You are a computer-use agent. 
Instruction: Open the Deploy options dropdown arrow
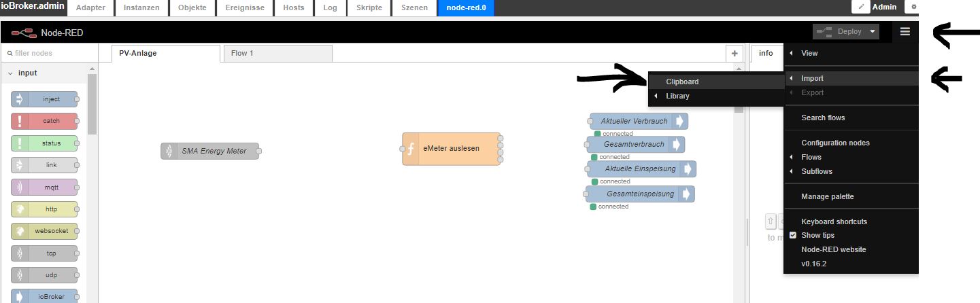click(872, 31)
